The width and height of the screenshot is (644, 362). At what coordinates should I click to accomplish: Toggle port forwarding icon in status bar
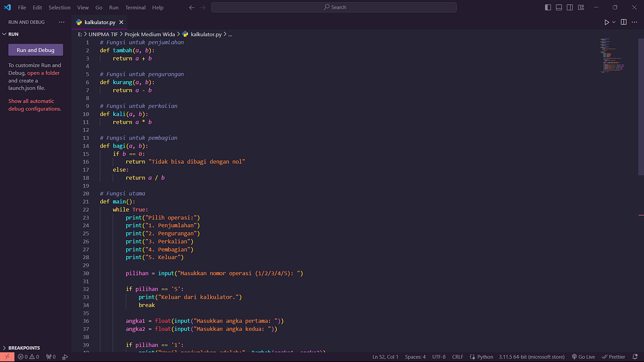tap(50, 356)
